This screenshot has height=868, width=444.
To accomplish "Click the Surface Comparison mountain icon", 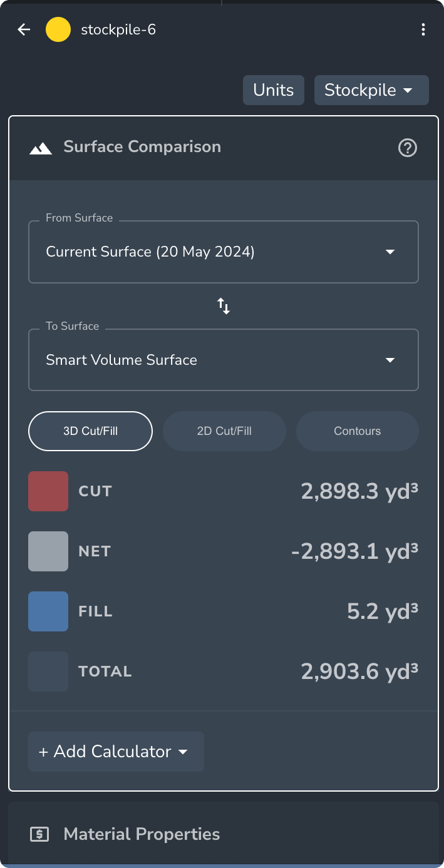I will click(x=41, y=148).
